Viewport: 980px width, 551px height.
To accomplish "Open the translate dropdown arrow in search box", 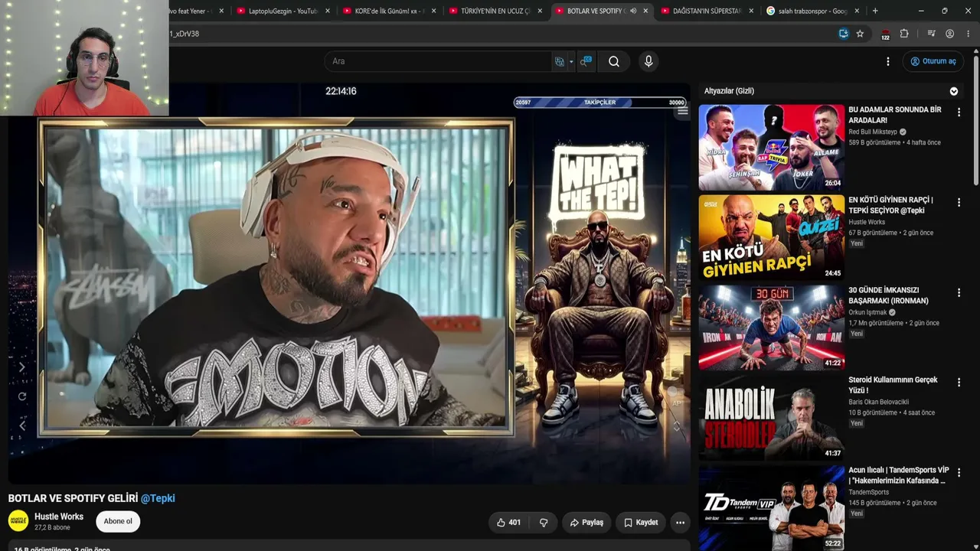I will tap(571, 62).
